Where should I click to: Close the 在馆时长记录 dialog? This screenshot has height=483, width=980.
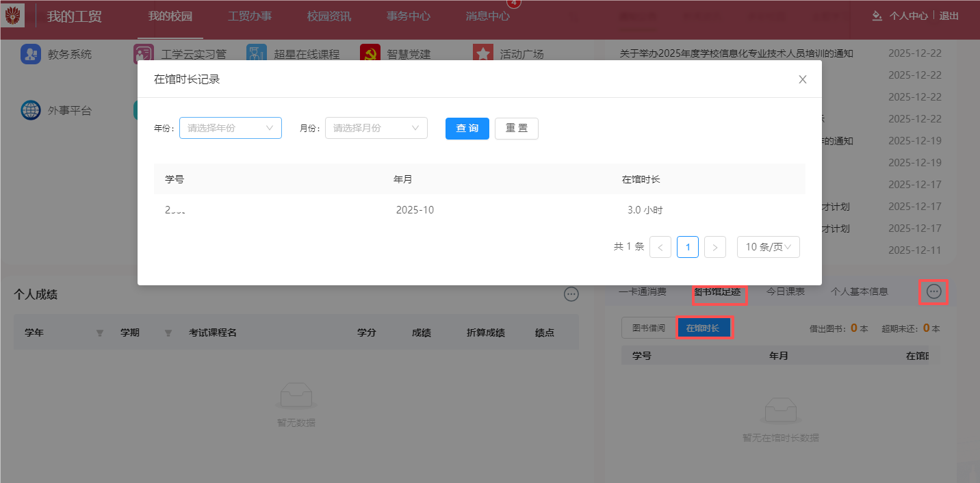[803, 79]
